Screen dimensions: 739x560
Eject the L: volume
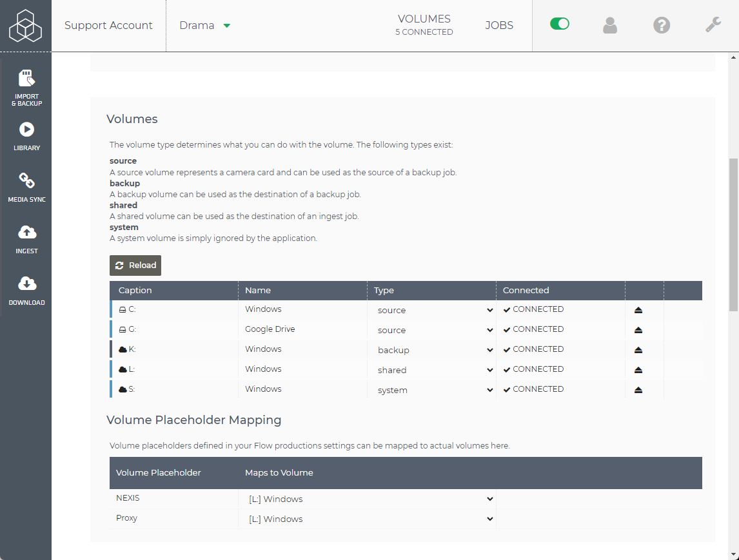638,370
